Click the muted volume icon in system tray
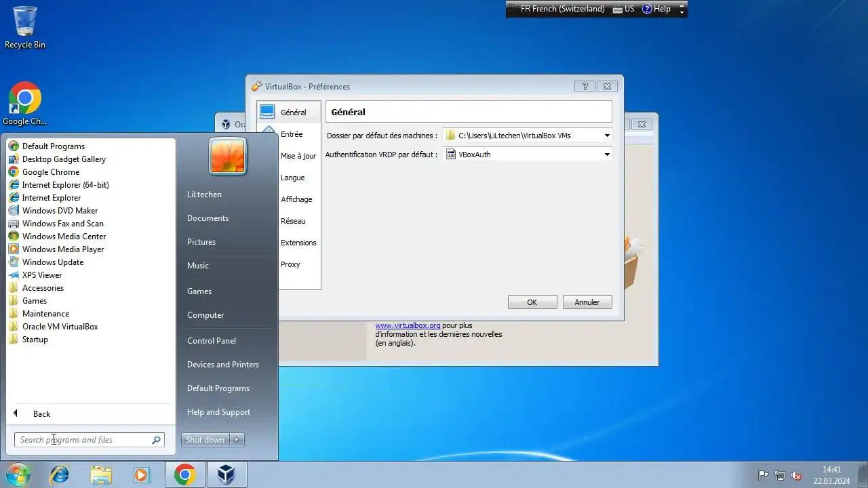 (x=797, y=476)
